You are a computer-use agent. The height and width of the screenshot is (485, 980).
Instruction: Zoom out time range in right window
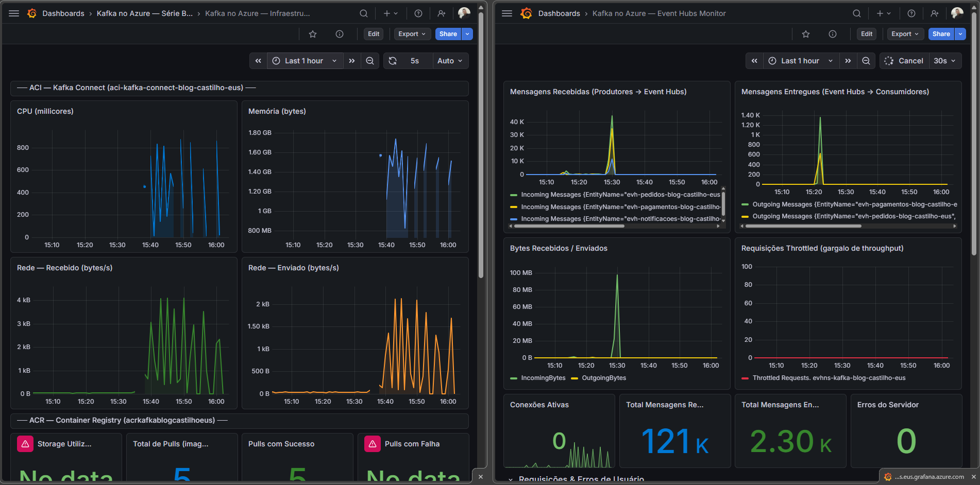tap(866, 61)
